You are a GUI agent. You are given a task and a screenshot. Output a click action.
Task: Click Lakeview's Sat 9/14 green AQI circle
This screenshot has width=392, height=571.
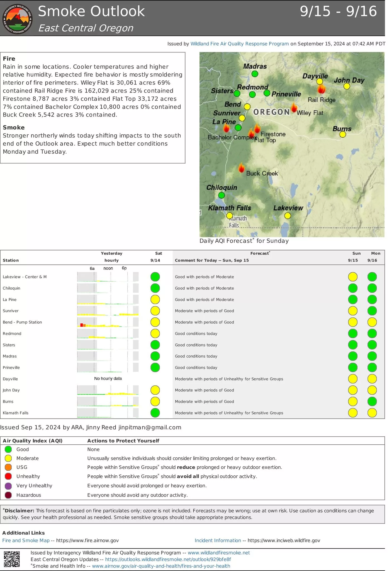(155, 277)
